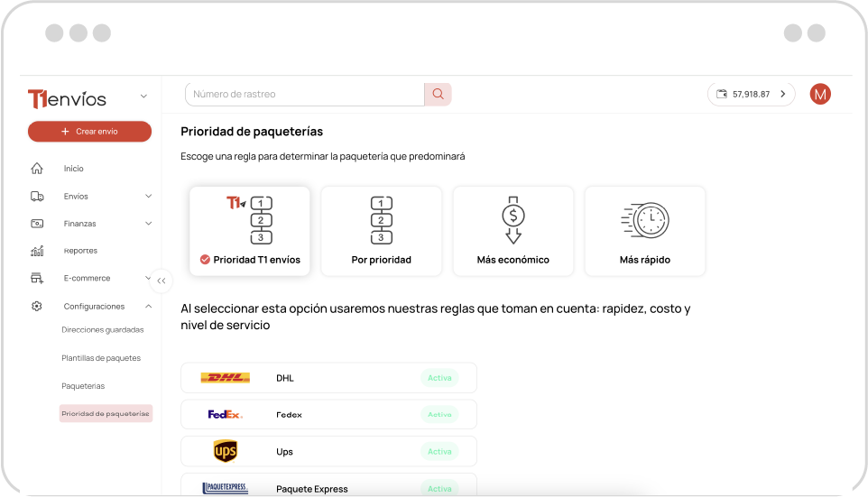
Task: Open wallet balance 57,918.87 button
Action: point(752,94)
